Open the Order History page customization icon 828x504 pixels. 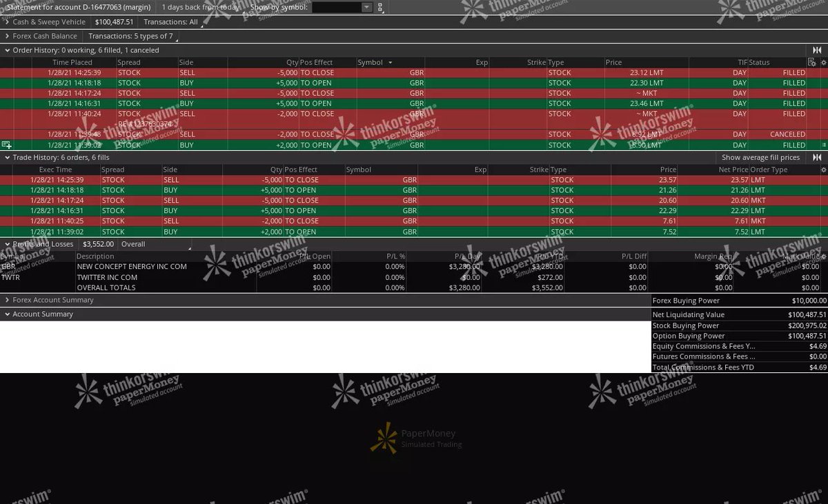pyautogui.click(x=811, y=62)
